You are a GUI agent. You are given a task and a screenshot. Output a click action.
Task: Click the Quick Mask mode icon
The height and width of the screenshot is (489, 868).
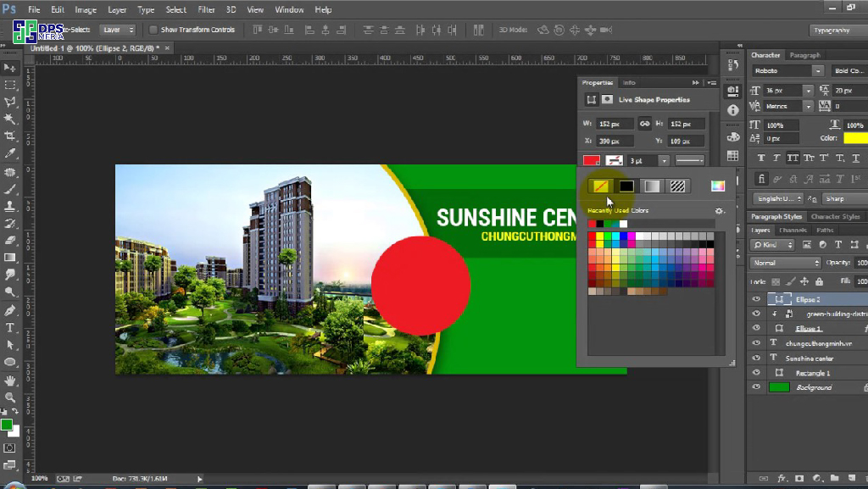pos(9,448)
